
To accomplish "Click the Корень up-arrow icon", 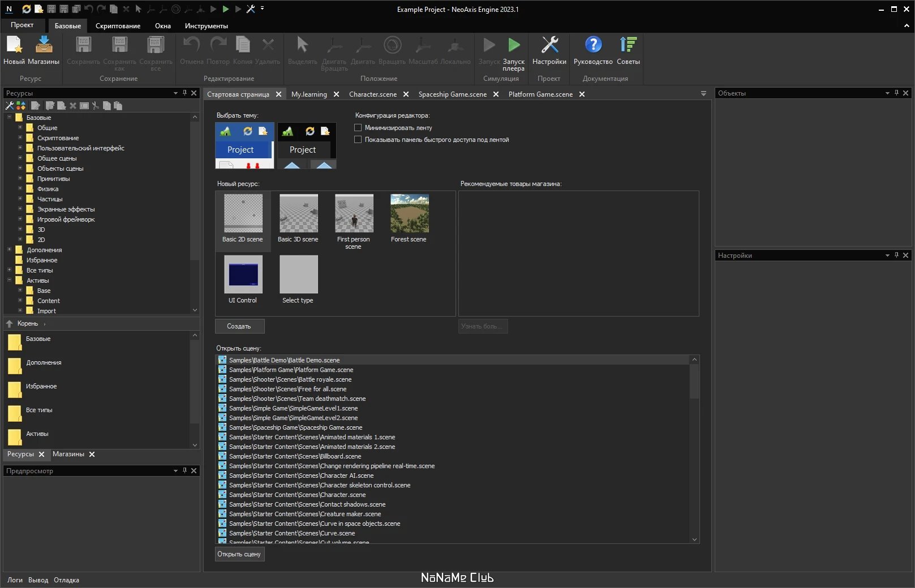I will [10, 324].
